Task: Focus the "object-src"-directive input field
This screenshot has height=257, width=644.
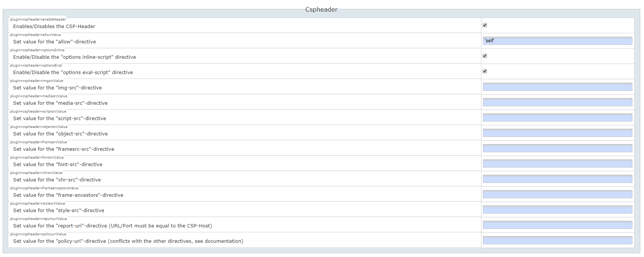Action: tap(557, 133)
